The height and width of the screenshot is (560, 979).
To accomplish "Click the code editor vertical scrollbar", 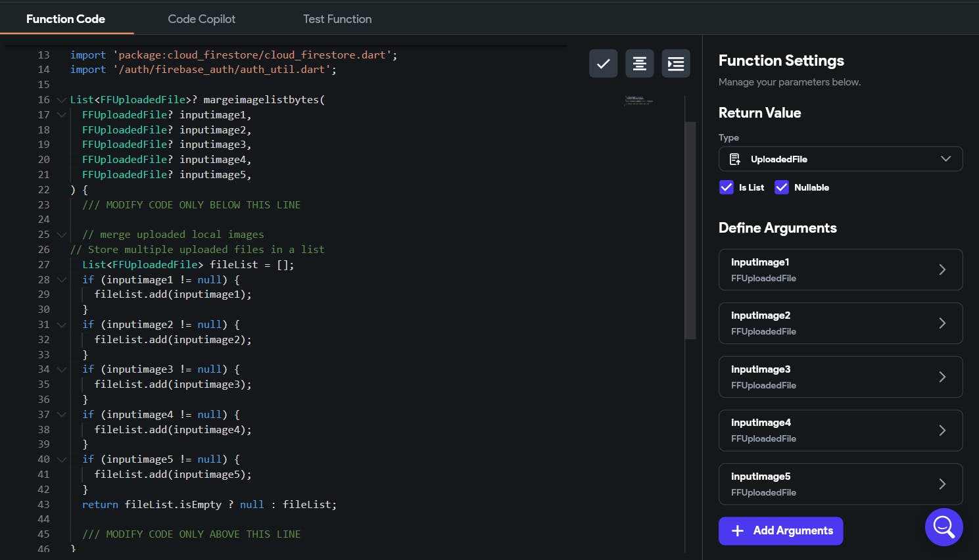I will [690, 230].
